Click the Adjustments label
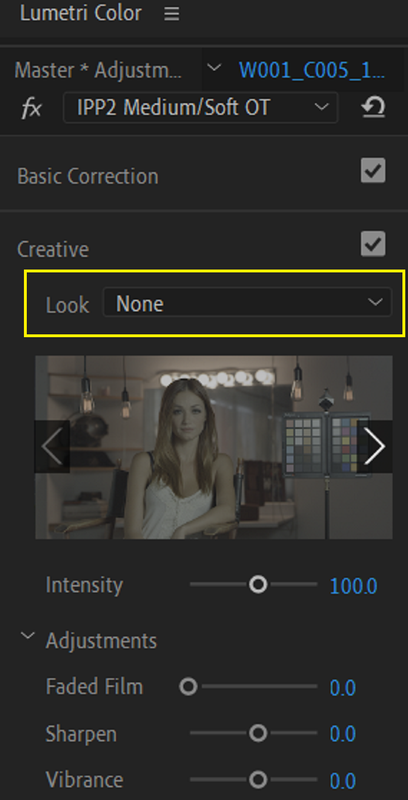Viewport: 408px width, 800px height. pyautogui.click(x=101, y=641)
